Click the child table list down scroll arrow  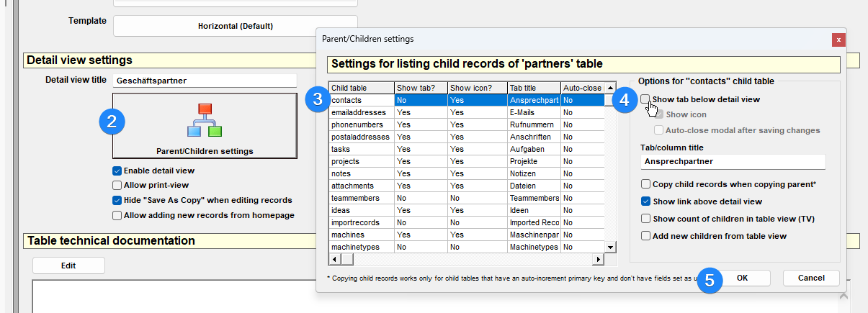click(x=611, y=247)
